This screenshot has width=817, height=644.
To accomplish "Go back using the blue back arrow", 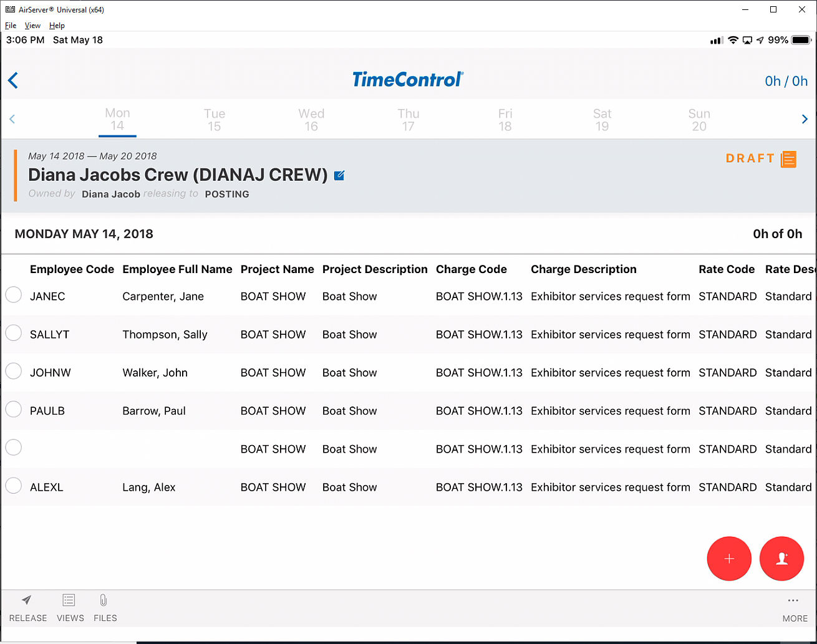I will [13, 80].
